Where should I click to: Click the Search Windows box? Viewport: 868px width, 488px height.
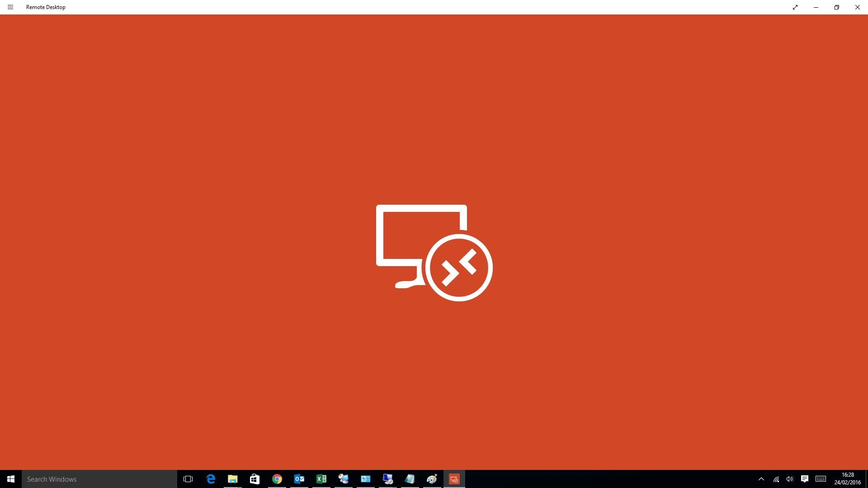pyautogui.click(x=99, y=479)
